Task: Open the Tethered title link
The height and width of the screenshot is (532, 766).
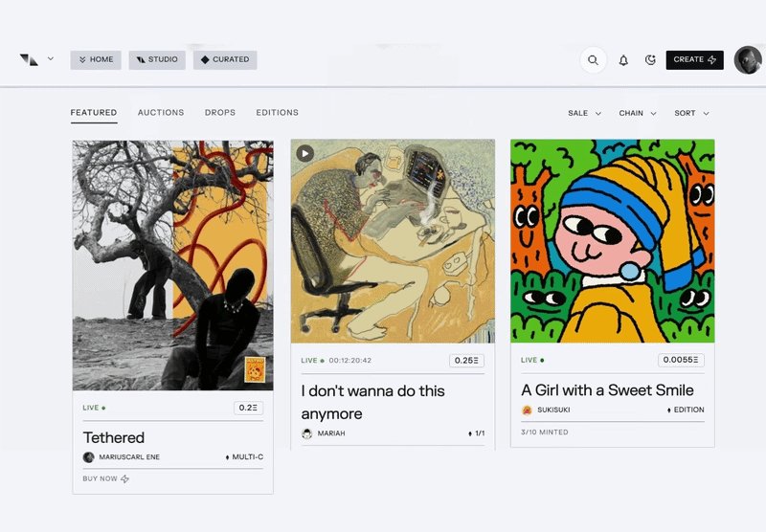Action: click(x=113, y=438)
